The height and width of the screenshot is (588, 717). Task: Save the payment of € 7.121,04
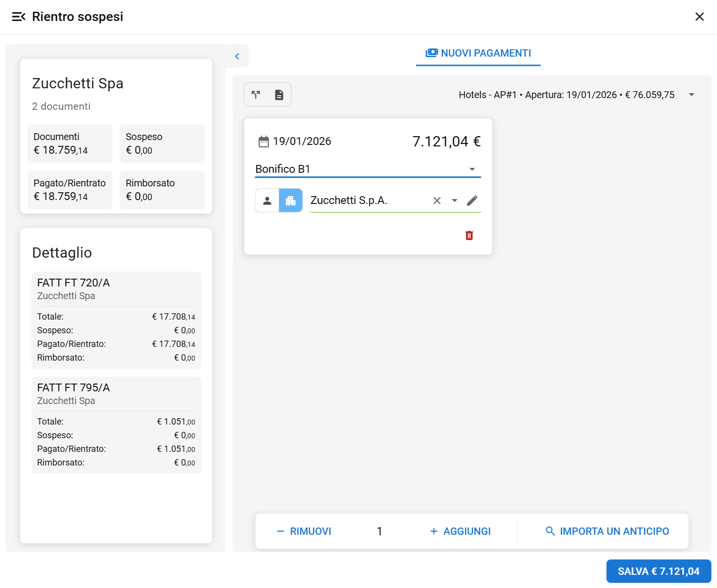coord(658,571)
